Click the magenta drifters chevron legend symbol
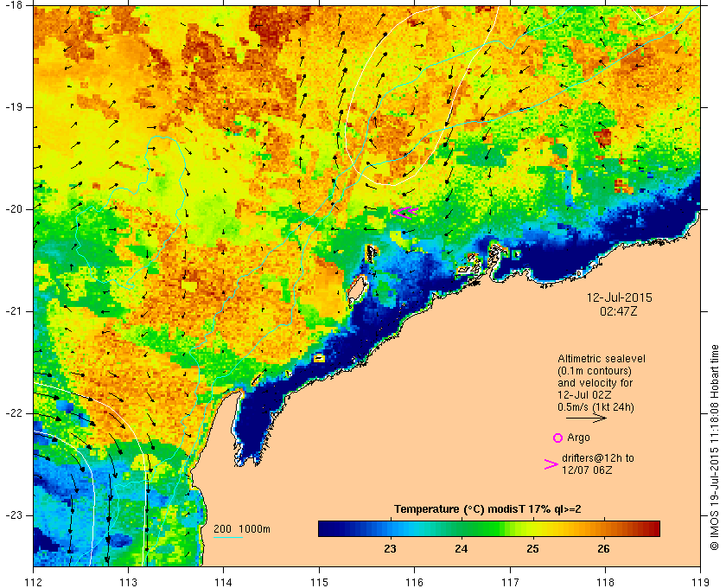Screen dimensions: 726x588 click(x=551, y=464)
